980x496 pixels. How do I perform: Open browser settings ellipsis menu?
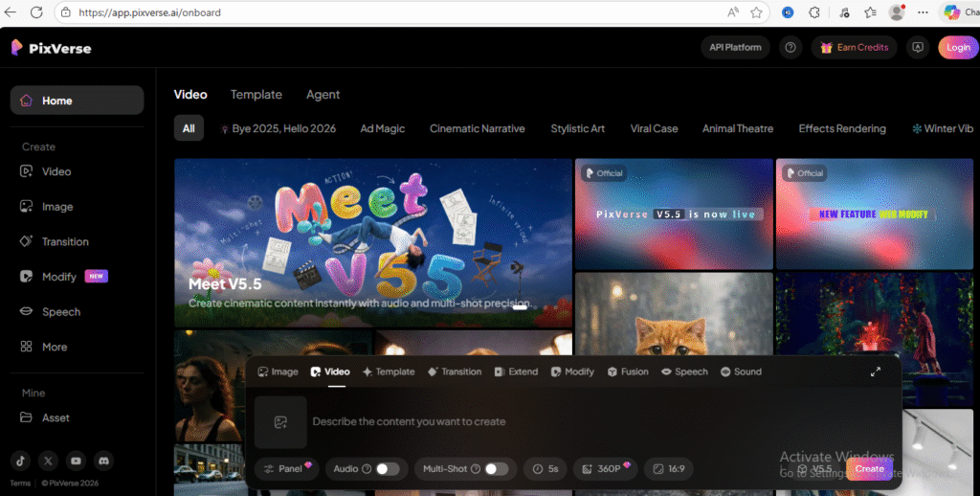click(924, 12)
